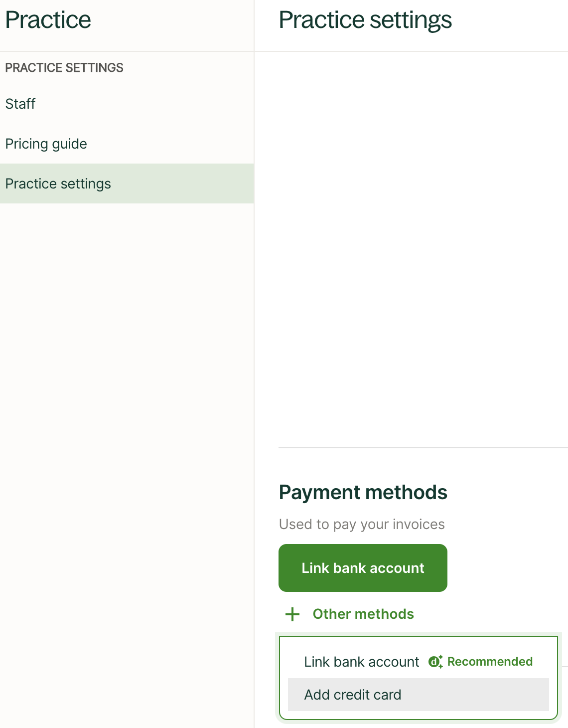Click the green Recommended label text
Screen dimensions: 568x728
(x=490, y=662)
